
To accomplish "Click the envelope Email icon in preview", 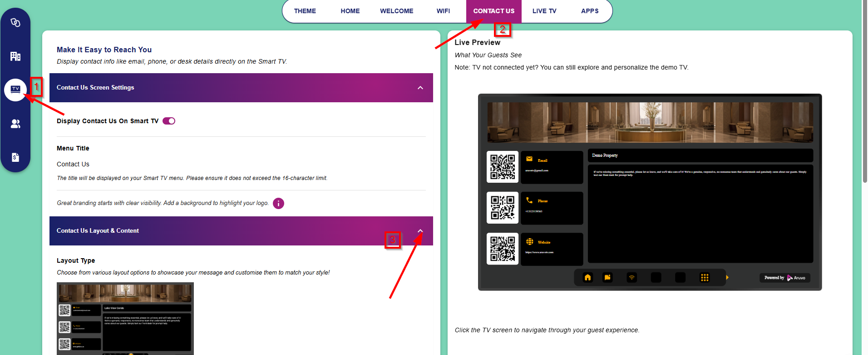I will (529, 159).
